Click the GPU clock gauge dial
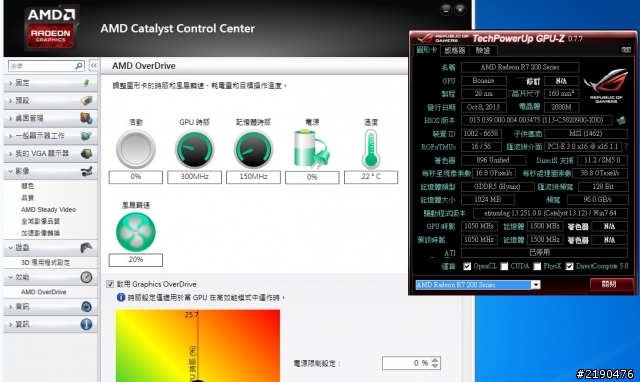The width and height of the screenshot is (640, 382). pos(194,149)
